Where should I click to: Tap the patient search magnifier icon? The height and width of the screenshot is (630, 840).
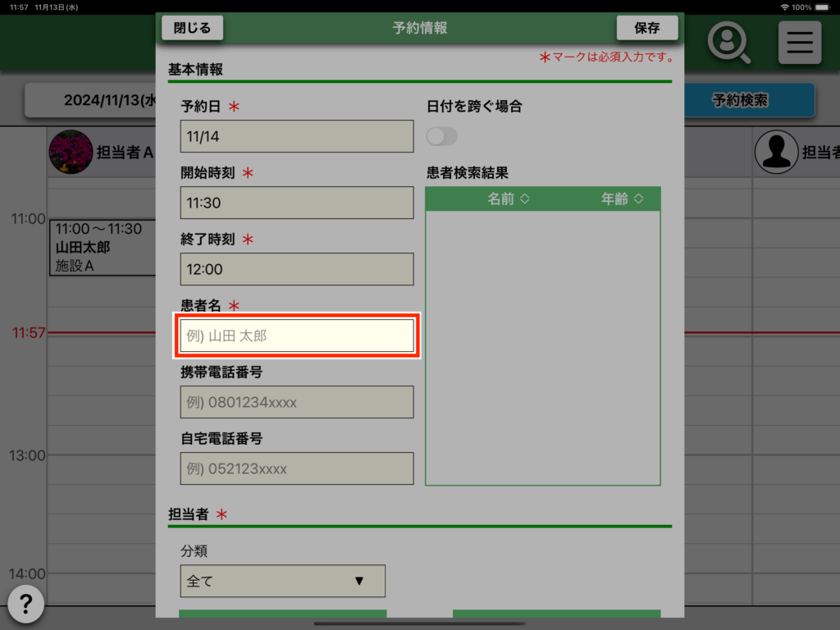point(728,43)
